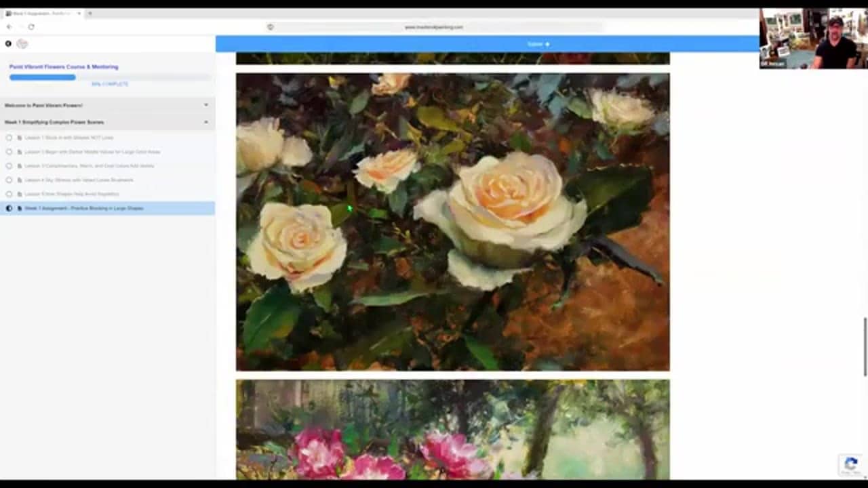Click the blue course progress bar
Viewport: 868px width, 488px height.
[x=42, y=77]
